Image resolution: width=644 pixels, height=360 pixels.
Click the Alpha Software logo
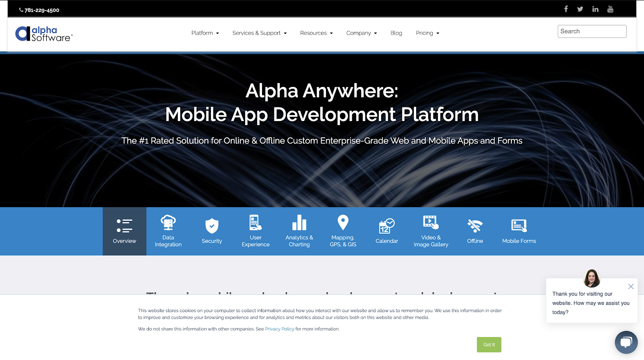[44, 34]
